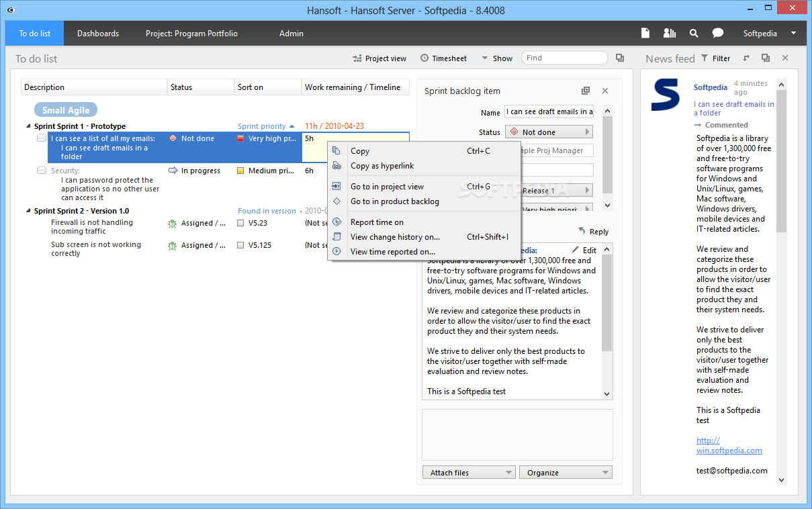Open the Admin tab
Screen dimensions: 812x509
point(291,33)
